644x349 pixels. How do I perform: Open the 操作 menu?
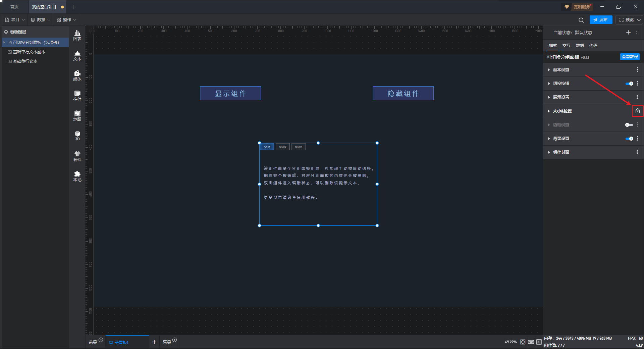66,20
